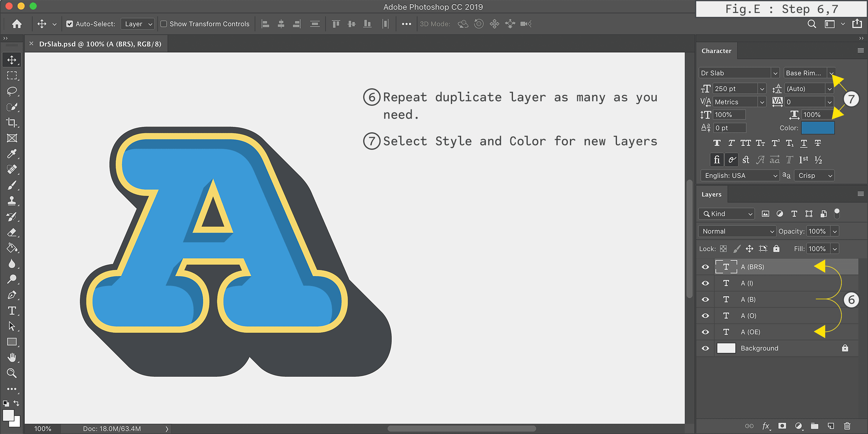Click the Home icon in options bar

[17, 24]
